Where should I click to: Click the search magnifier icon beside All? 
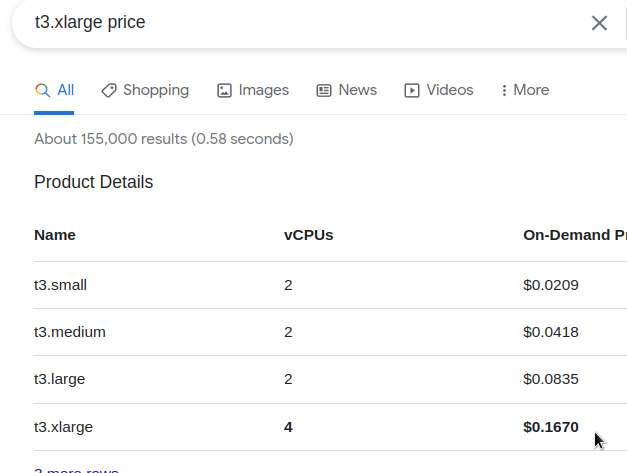click(x=42, y=90)
